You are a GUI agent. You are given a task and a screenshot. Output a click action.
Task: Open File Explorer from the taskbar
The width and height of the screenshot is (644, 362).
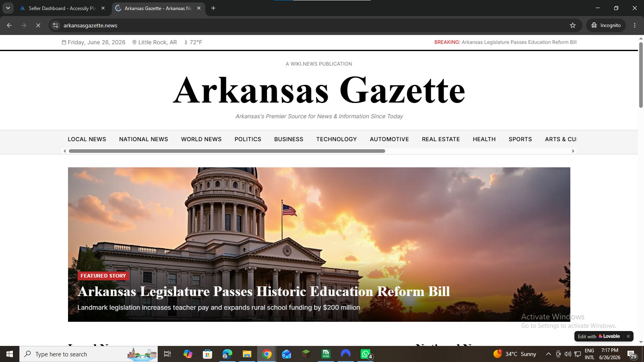(247, 354)
